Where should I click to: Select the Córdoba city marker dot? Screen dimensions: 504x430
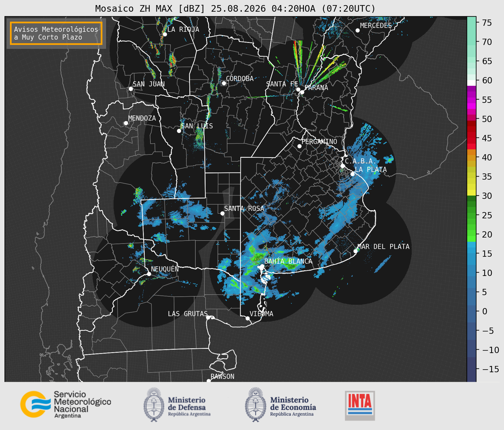tap(224, 83)
